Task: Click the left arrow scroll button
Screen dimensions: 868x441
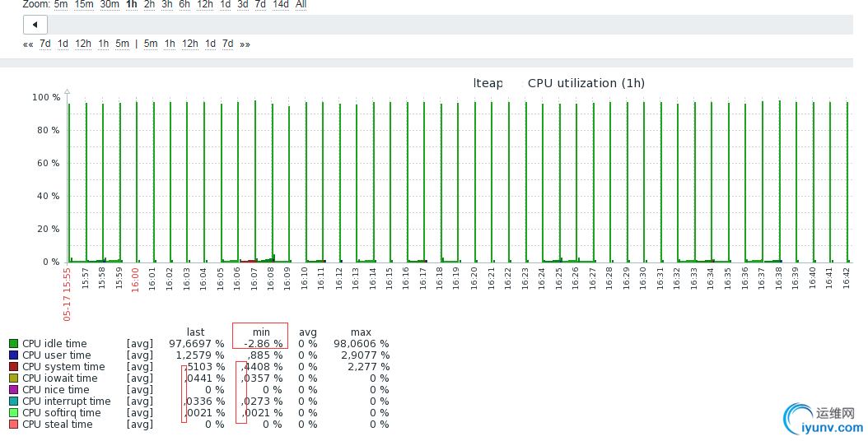Action: [x=35, y=25]
